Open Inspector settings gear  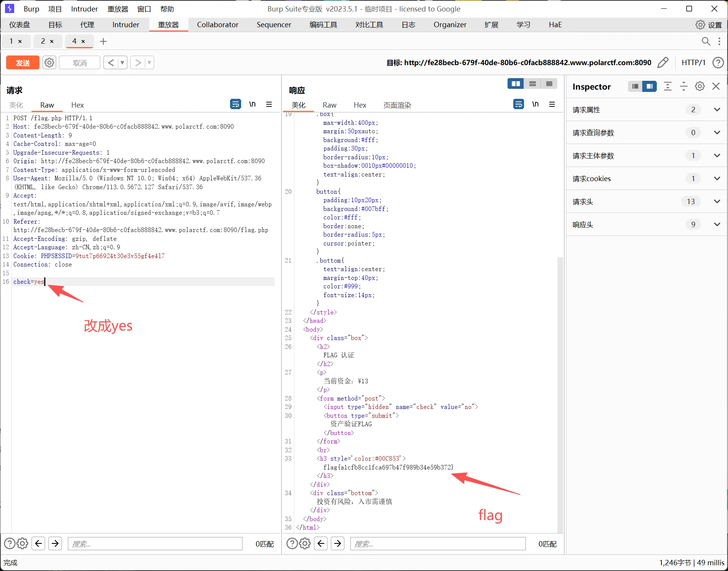pyautogui.click(x=700, y=87)
